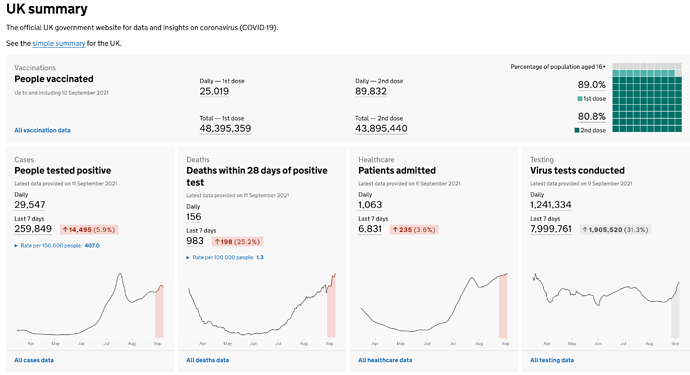Click the Patients admitted heading

click(x=397, y=171)
